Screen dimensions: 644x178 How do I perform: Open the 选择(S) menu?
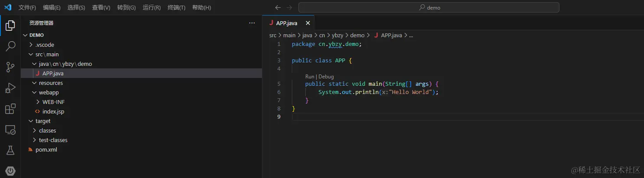click(x=76, y=7)
